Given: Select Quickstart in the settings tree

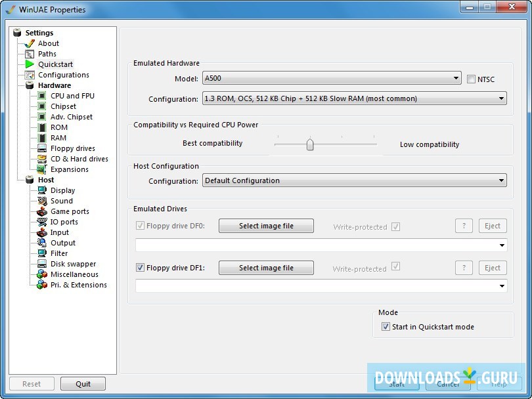Looking at the screenshot, I should tap(55, 64).
